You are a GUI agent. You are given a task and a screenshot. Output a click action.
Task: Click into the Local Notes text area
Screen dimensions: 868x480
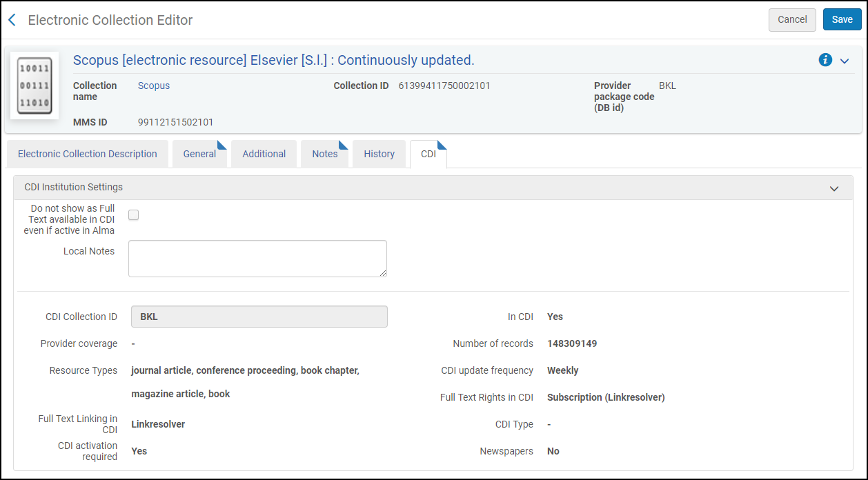[x=257, y=259]
